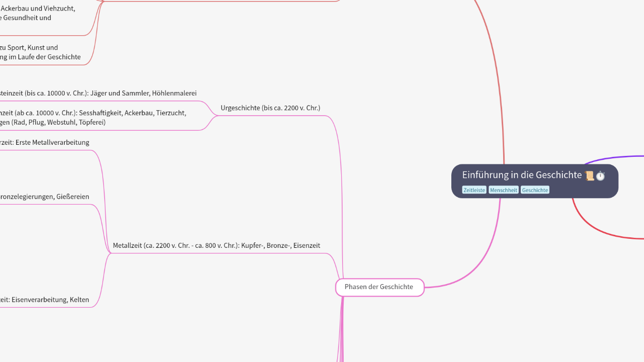Select the Jäger und Sammler, Höhlenmalerei node
Screen dimensions: 644x362
tap(98, 94)
